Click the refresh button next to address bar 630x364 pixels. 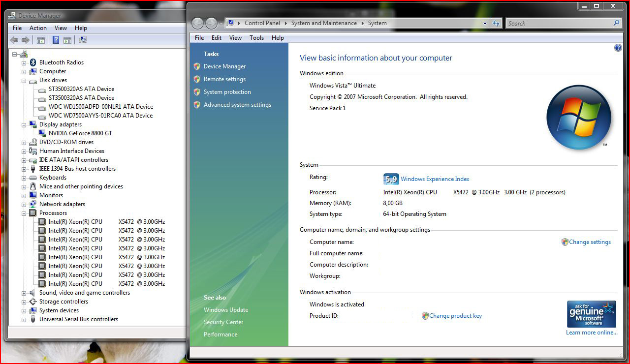pyautogui.click(x=496, y=23)
